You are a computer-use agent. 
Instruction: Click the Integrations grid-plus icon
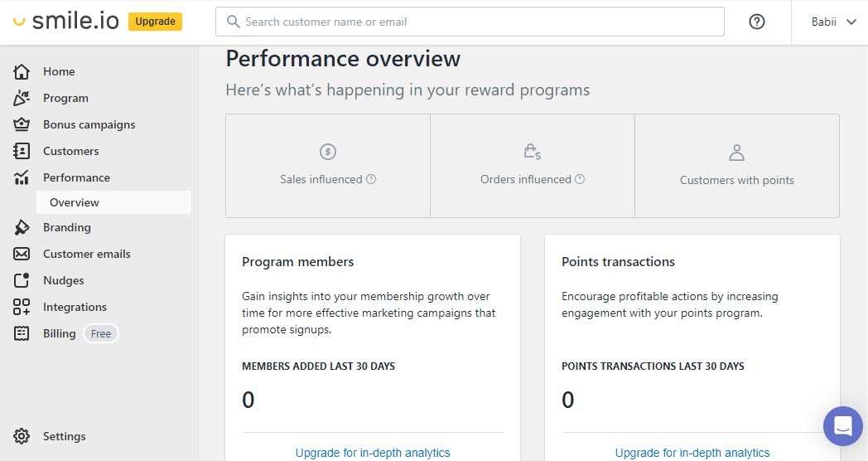tap(22, 307)
